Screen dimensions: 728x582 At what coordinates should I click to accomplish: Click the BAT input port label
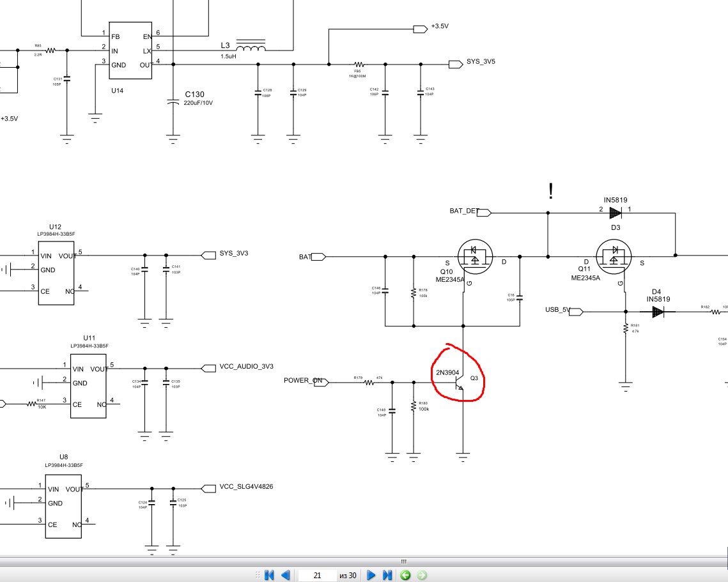[x=305, y=257]
